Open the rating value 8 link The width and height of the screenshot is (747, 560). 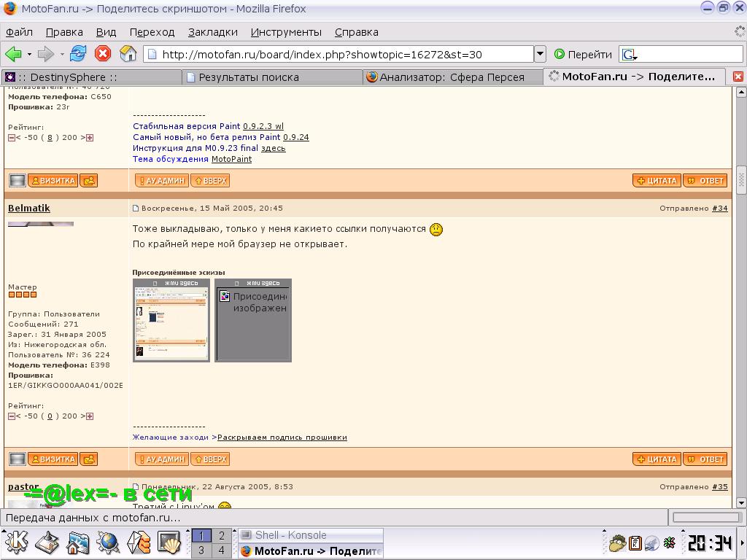[x=50, y=138]
